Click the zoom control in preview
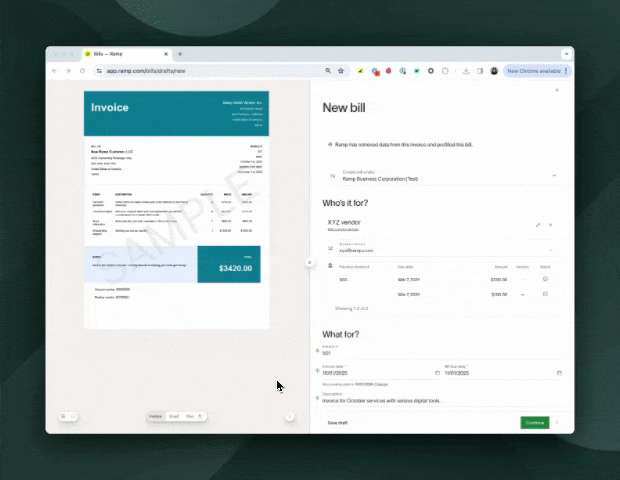This screenshot has height=480, width=620. click(68, 416)
